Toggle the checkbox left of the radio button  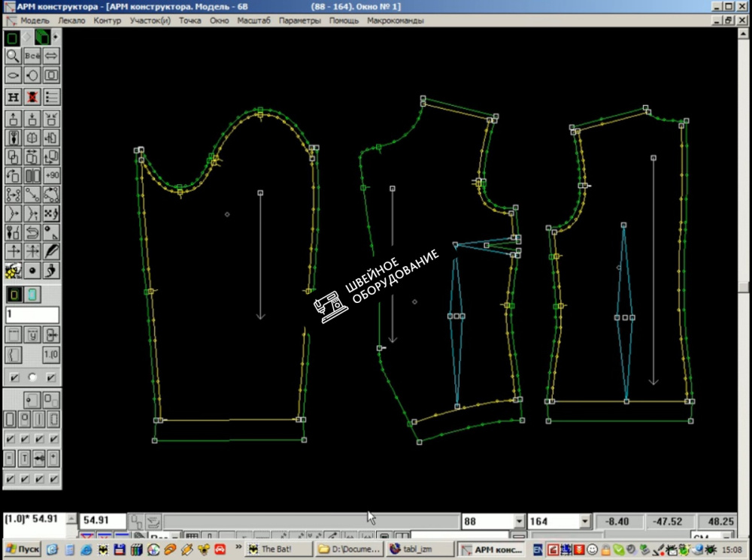[x=13, y=377]
